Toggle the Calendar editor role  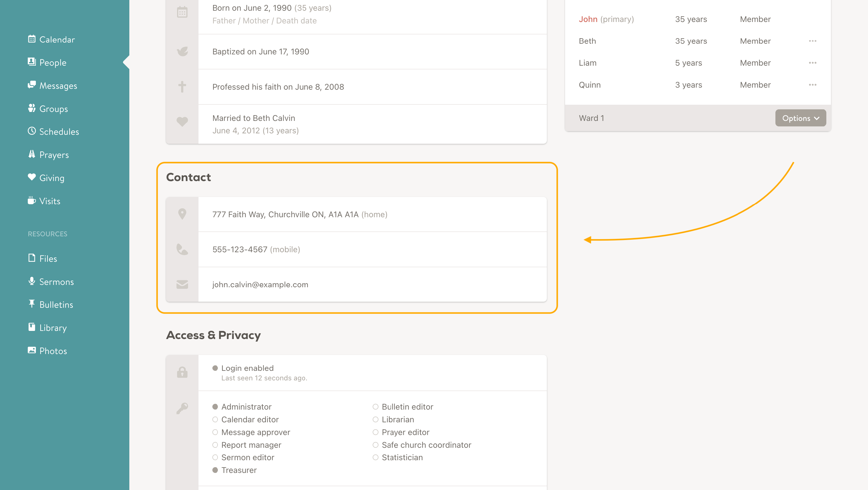[x=215, y=419]
